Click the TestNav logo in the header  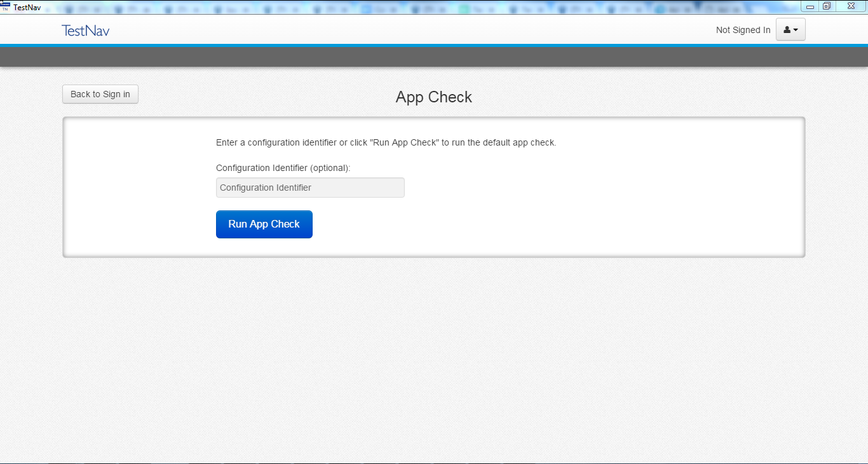point(85,31)
